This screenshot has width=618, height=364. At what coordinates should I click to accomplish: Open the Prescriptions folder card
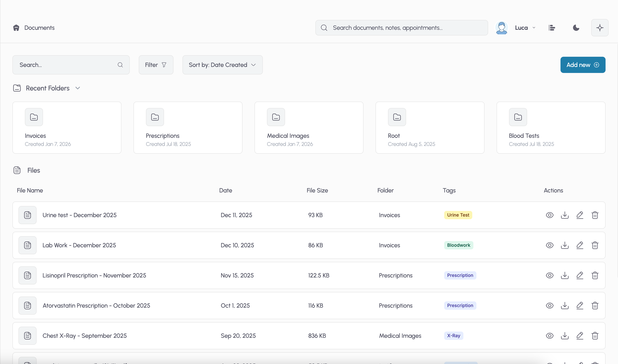click(x=188, y=128)
